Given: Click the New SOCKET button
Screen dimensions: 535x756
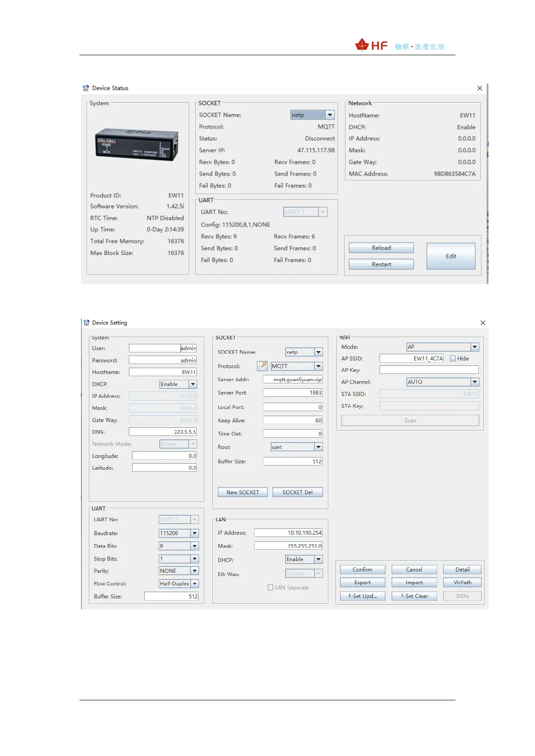Looking at the screenshot, I should [x=243, y=492].
